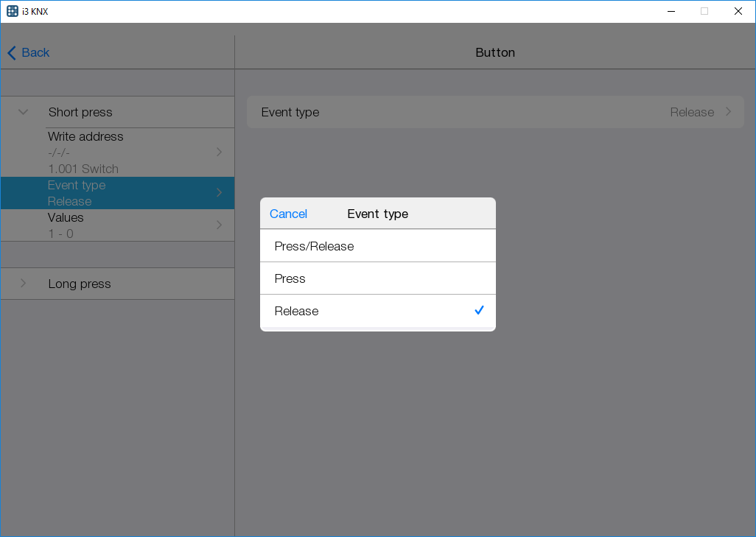756x537 pixels.
Task: Click the Button page title header
Action: (x=494, y=53)
